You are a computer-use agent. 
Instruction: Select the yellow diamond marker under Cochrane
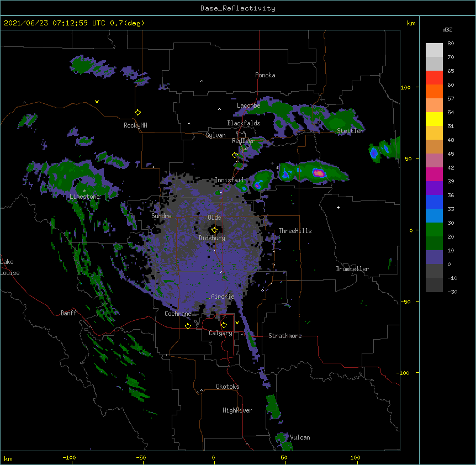click(x=188, y=326)
